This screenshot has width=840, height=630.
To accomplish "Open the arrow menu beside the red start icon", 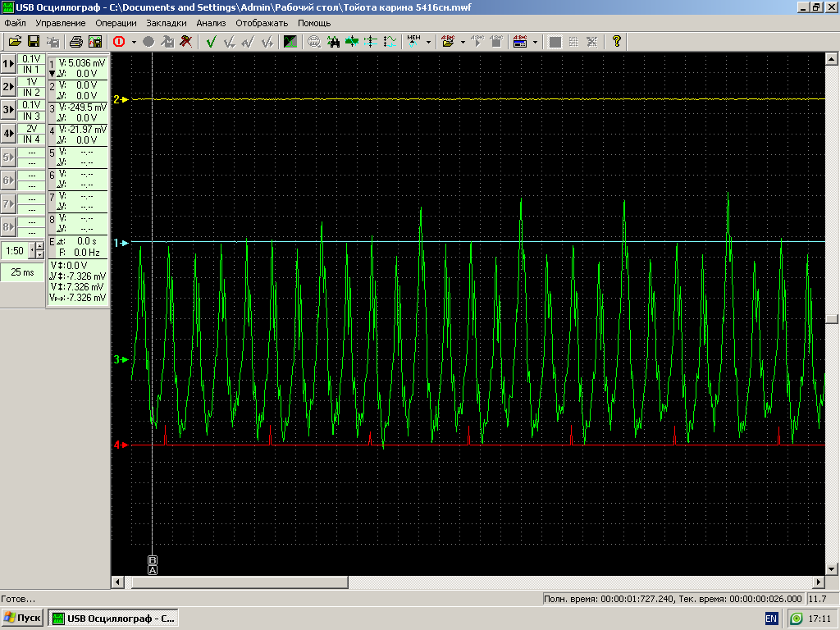I will click(x=134, y=41).
